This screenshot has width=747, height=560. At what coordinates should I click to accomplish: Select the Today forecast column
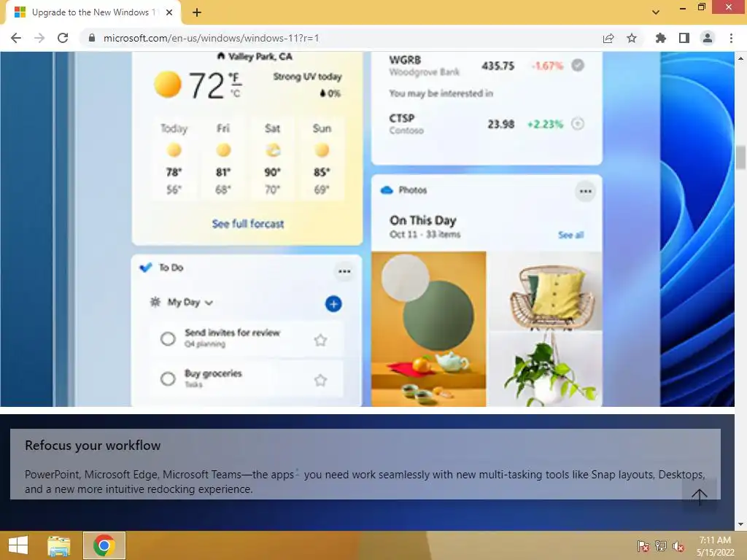174,158
